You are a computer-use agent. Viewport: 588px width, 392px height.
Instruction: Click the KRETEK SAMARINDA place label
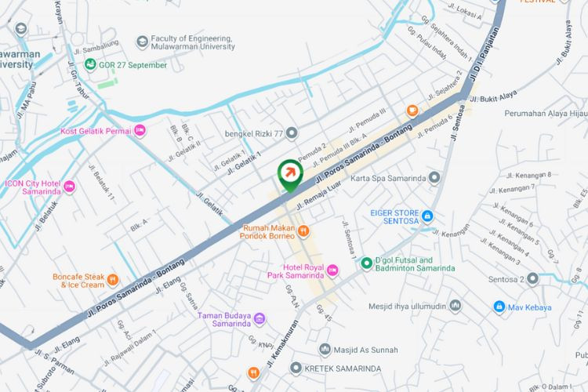pyautogui.click(x=343, y=368)
